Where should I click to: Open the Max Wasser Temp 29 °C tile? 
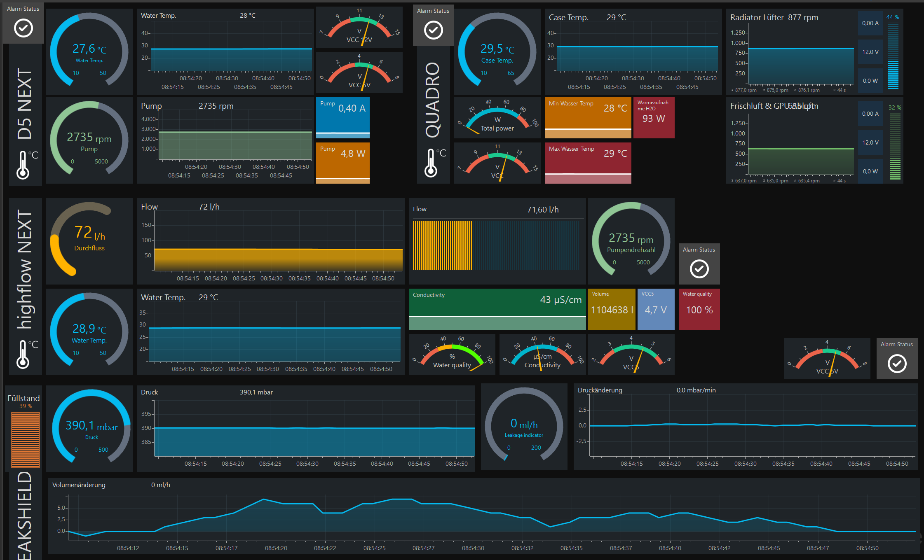[588, 163]
